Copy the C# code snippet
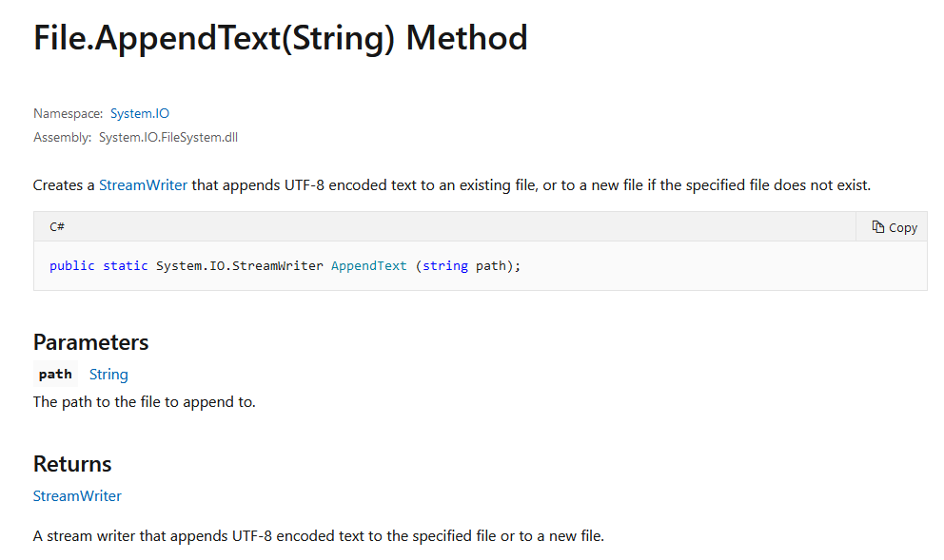Screen dimensions: 944x560 pos(894,227)
